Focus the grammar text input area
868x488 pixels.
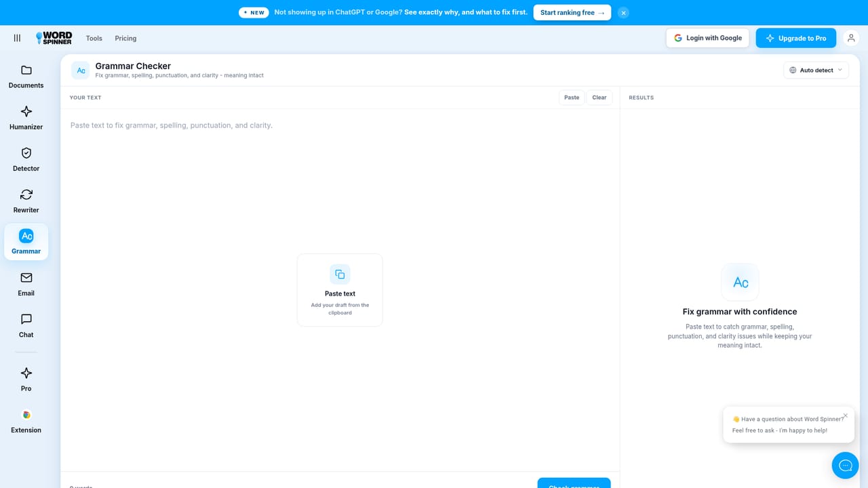click(x=340, y=290)
